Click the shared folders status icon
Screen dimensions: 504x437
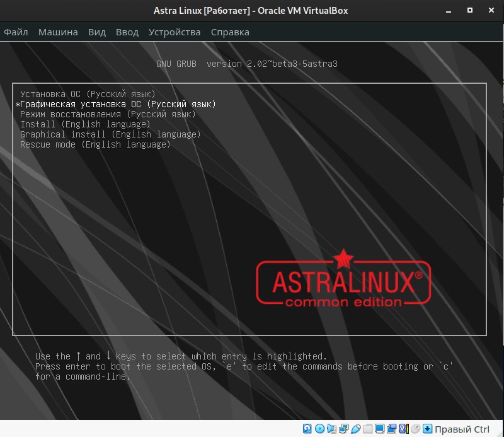coord(368,429)
